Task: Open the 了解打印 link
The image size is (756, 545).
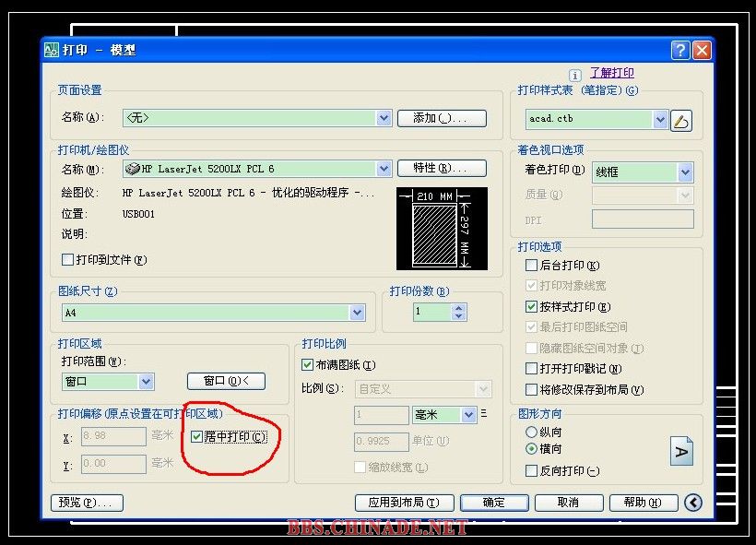Action: 612,73
